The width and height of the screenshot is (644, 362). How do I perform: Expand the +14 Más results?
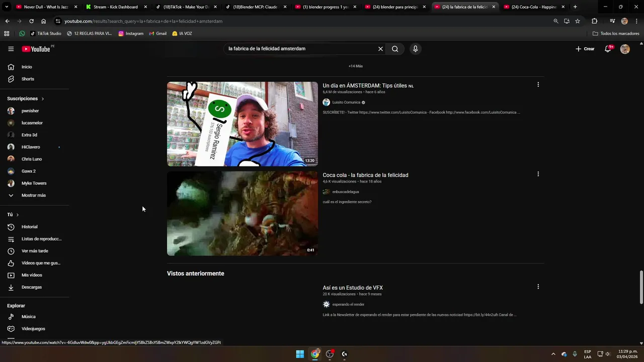click(x=355, y=66)
